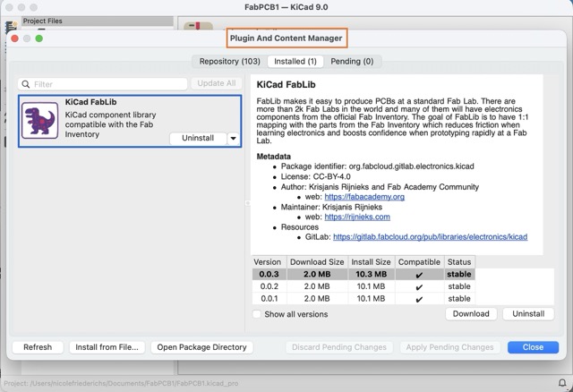
Task: Click the Update All button
Action: (x=217, y=83)
